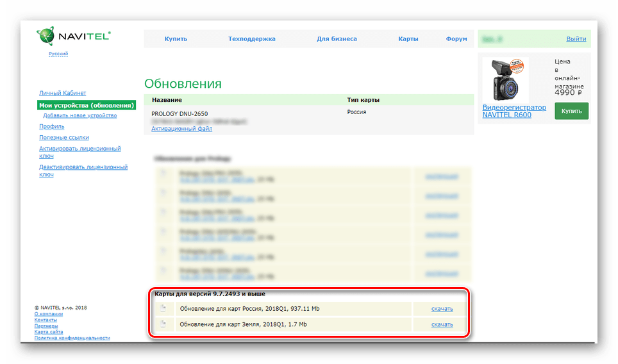Click the Обновления page heading
The width and height of the screenshot is (618, 364).
[183, 83]
